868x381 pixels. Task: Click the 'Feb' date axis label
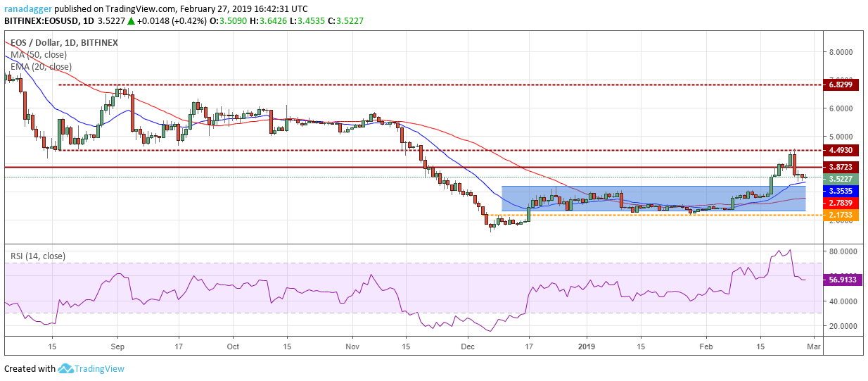(706, 346)
